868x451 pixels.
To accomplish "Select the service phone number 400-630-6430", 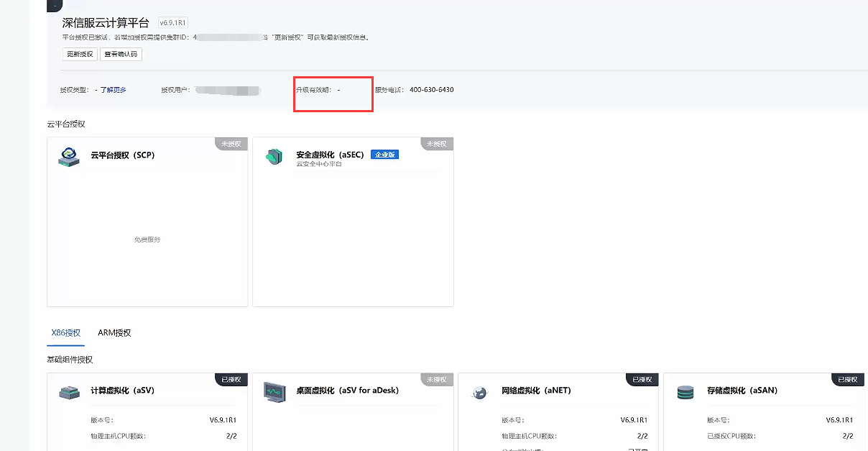I will 431,90.
